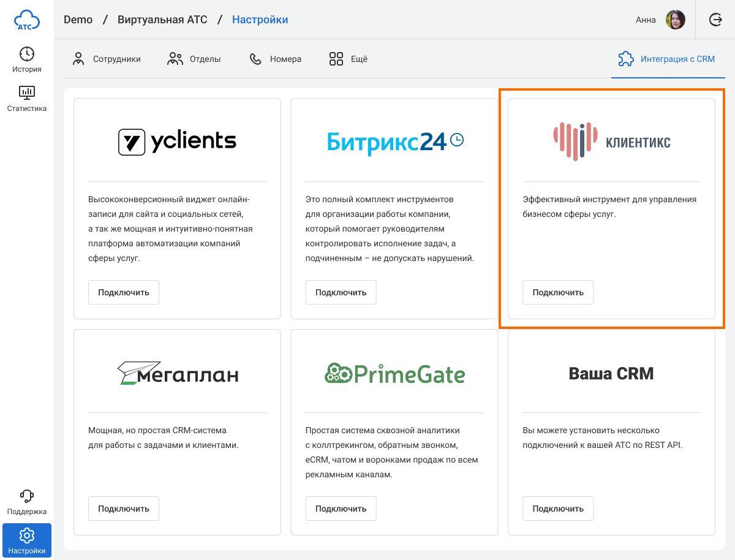Click the cloud ATC logo icon
Viewport: 735px width, 560px height.
click(x=26, y=20)
